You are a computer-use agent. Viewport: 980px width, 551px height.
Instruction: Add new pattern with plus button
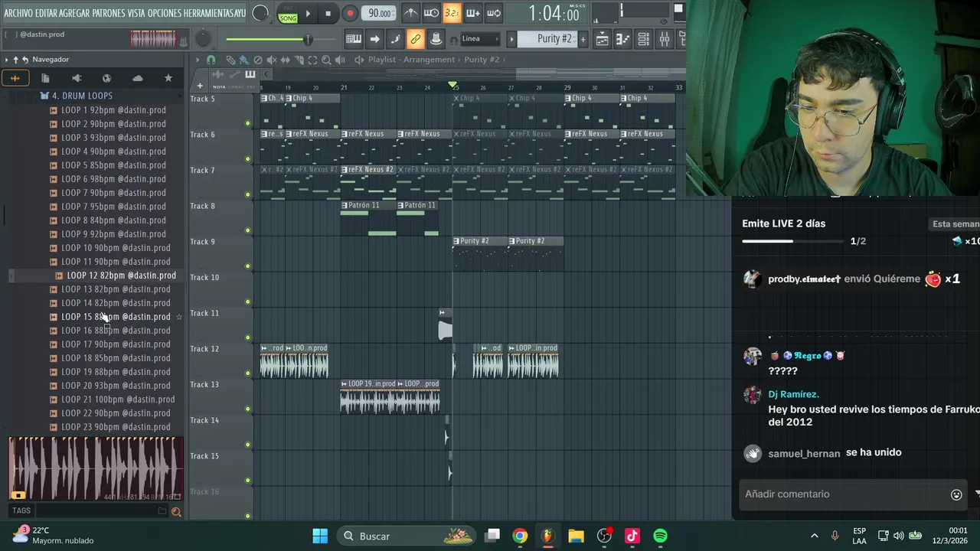click(583, 39)
